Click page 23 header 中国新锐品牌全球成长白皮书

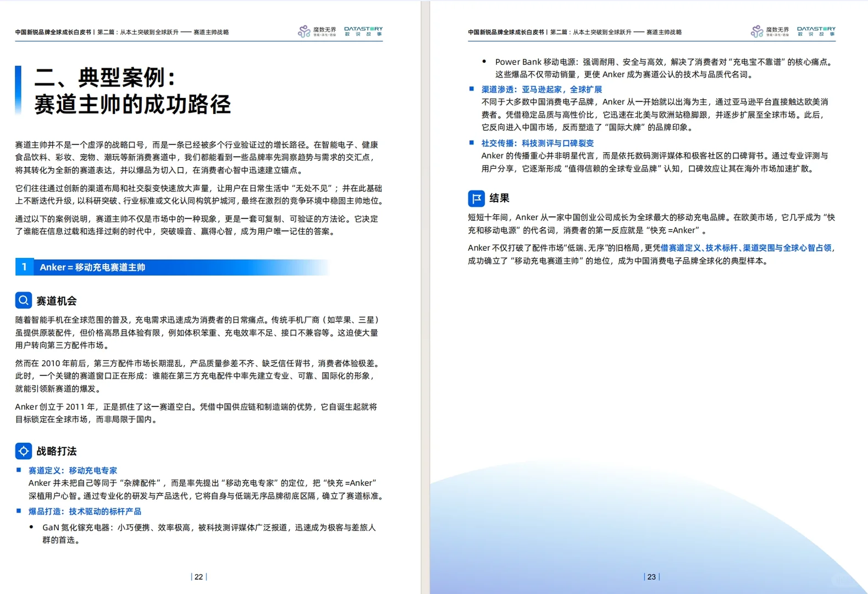click(x=506, y=32)
